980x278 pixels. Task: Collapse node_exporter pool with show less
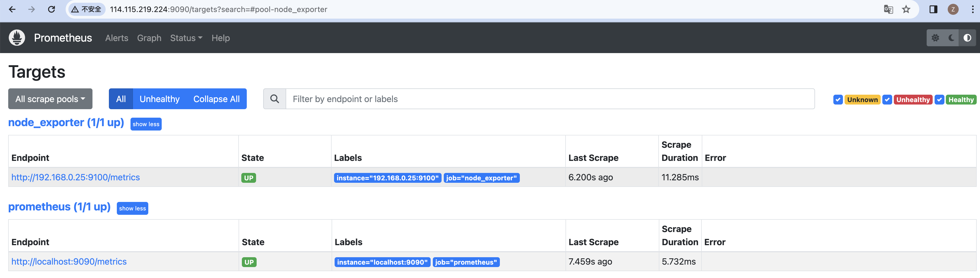[x=146, y=124]
